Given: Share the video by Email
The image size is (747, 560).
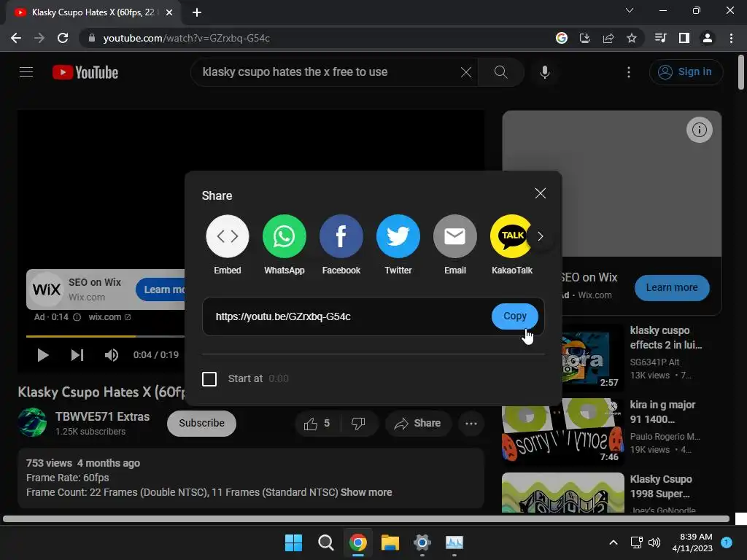Looking at the screenshot, I should click(x=455, y=236).
